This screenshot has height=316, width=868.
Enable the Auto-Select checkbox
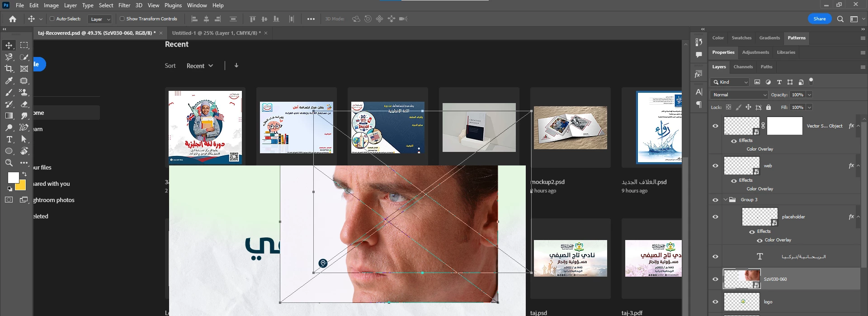pos(52,19)
